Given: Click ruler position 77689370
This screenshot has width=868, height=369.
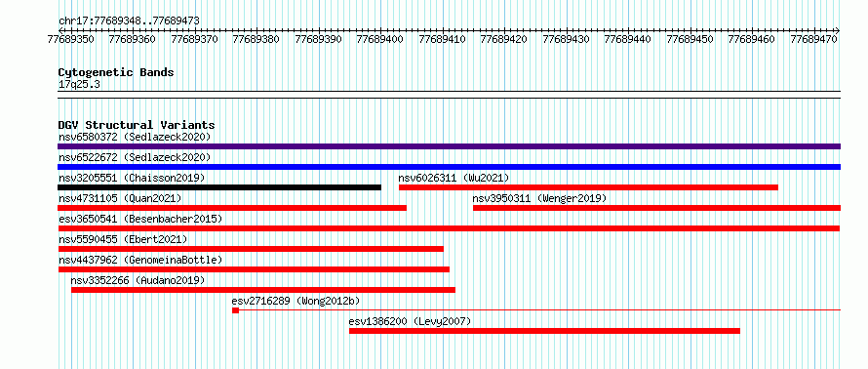Looking at the screenshot, I should point(194,39).
